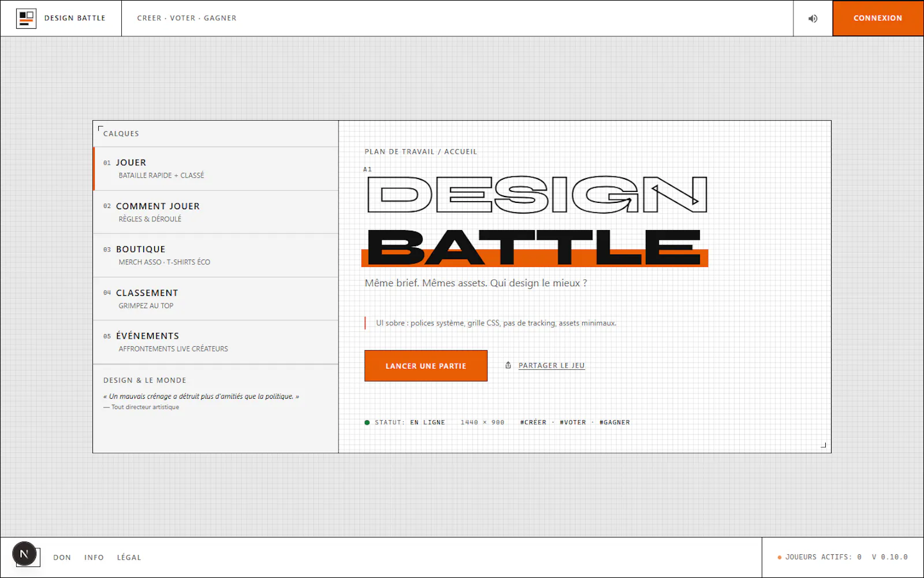Open the Partager le jeu link

pos(552,365)
